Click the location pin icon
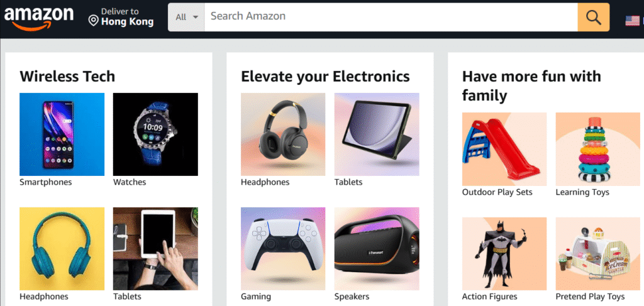 94,21
